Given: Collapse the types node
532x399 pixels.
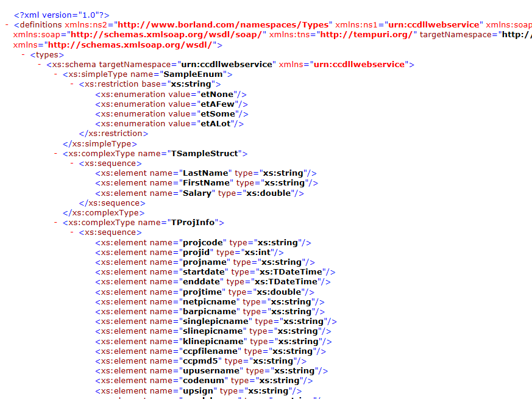Looking at the screenshot, I should point(24,55).
